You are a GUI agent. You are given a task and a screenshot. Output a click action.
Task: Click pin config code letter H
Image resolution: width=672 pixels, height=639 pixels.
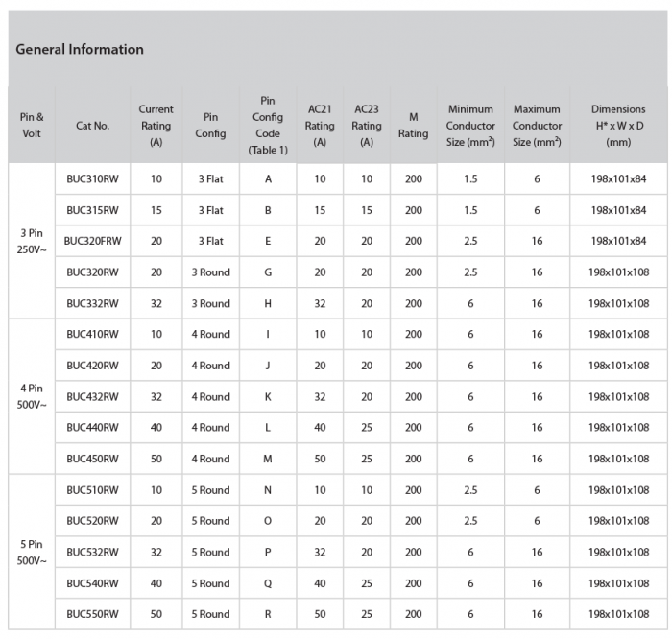pyautogui.click(x=268, y=303)
